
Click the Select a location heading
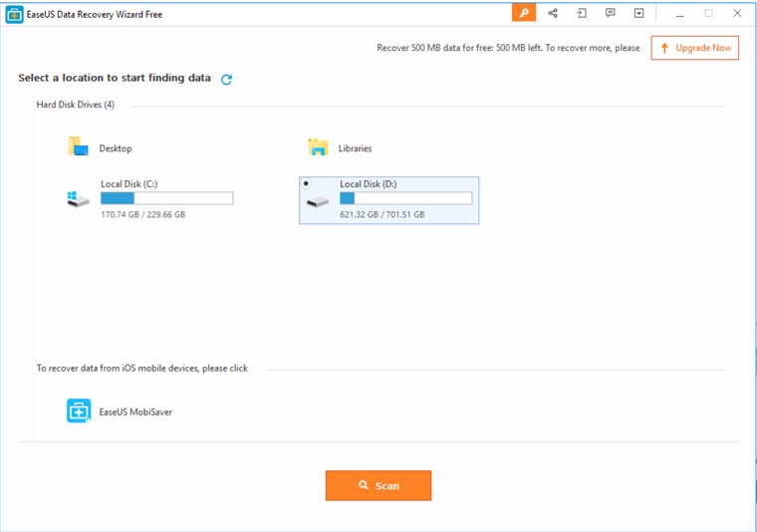(115, 78)
